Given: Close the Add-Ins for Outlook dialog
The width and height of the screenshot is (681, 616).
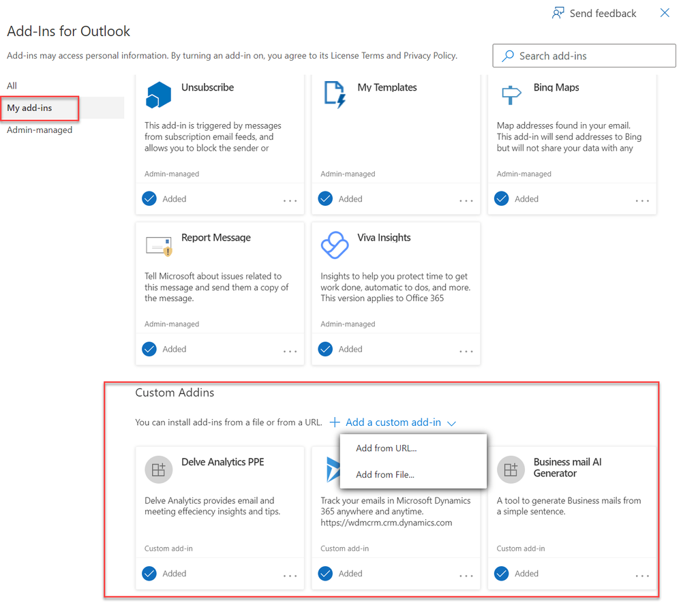Looking at the screenshot, I should point(665,12).
